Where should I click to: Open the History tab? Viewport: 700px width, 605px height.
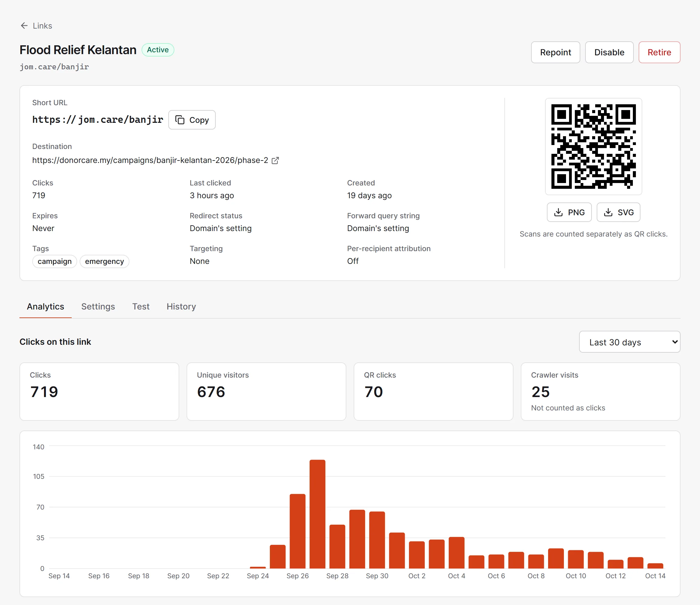(181, 306)
